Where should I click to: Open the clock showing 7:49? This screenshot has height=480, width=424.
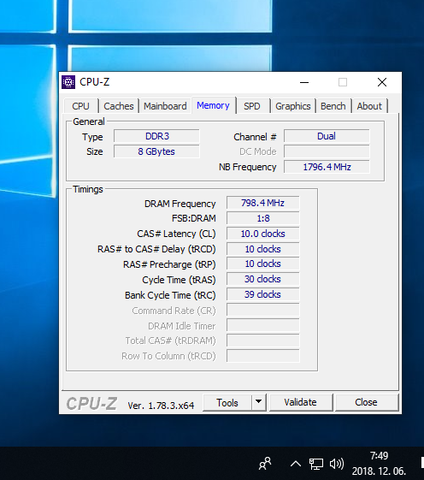(x=379, y=456)
